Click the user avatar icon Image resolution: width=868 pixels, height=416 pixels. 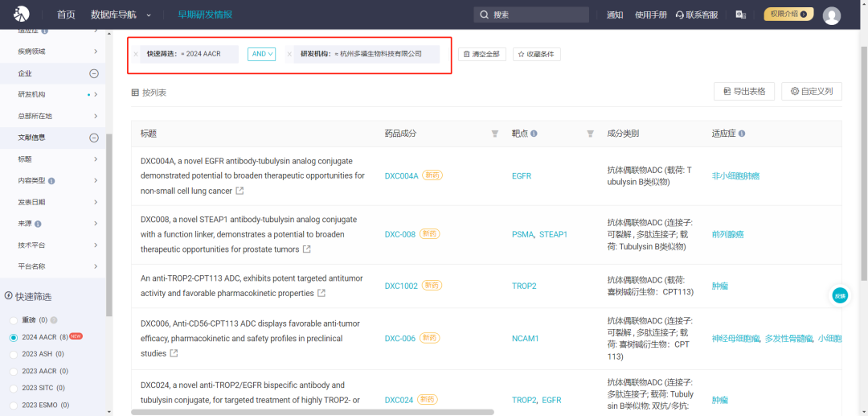832,15
